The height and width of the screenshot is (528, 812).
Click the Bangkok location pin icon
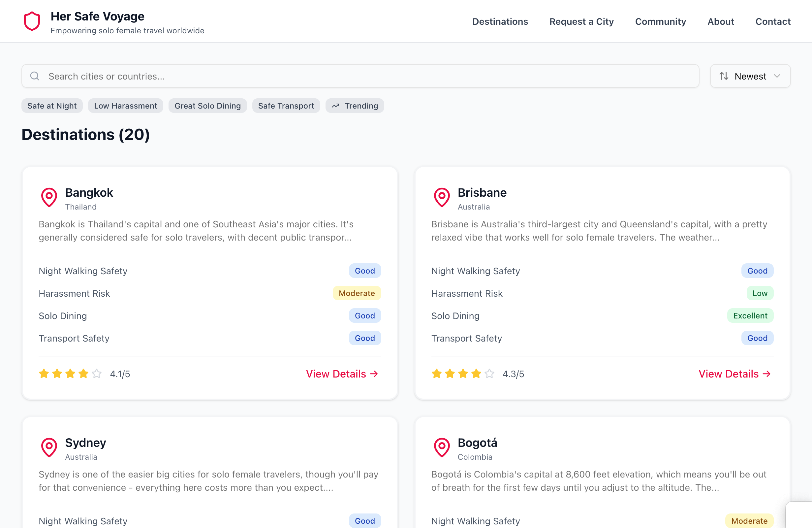pos(49,197)
